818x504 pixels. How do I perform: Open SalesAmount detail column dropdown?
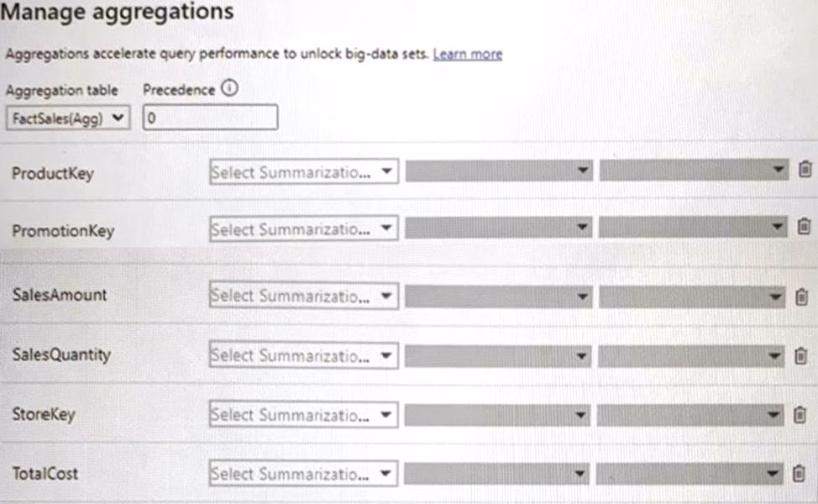[x=693, y=297]
